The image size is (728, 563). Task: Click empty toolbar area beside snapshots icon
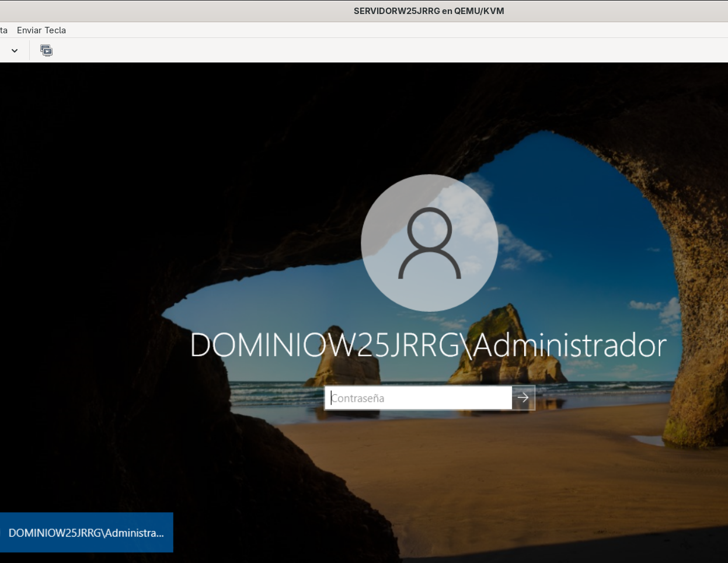point(350,51)
